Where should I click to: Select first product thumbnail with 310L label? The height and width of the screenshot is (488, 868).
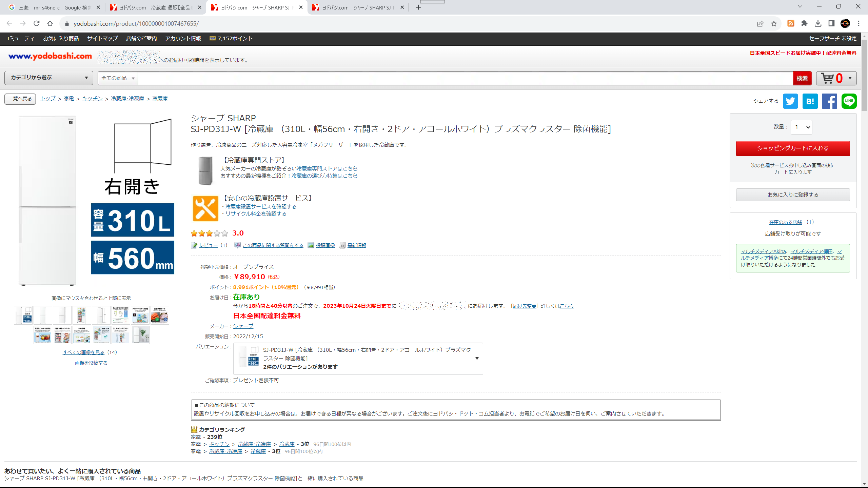click(23, 315)
